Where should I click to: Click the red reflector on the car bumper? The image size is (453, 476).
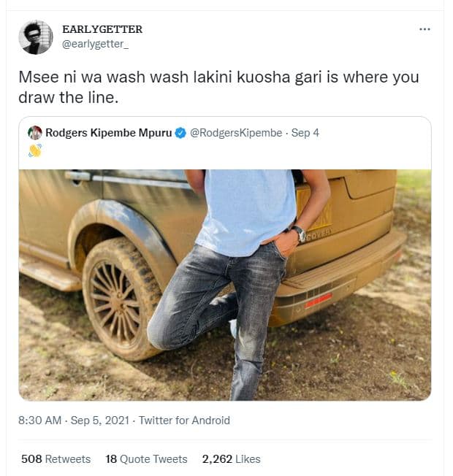point(318,301)
